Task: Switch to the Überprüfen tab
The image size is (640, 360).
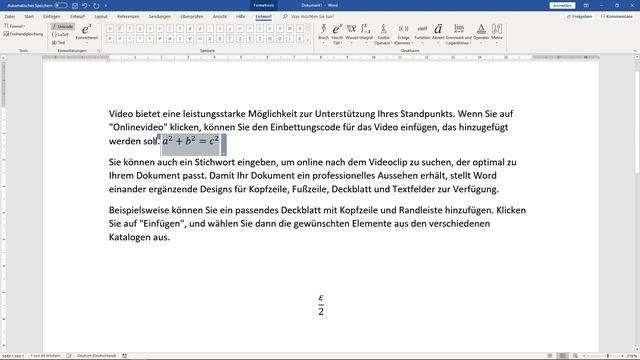Action: point(192,17)
